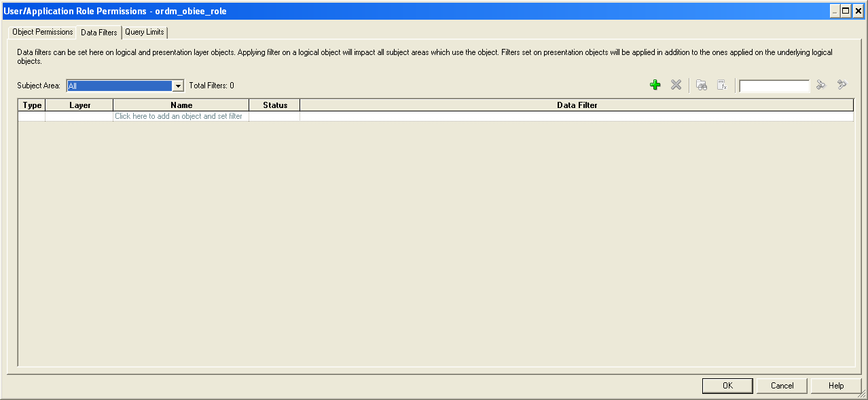The width and height of the screenshot is (868, 400).
Task: Click the binoculars Browse object icon
Action: pyautogui.click(x=702, y=85)
